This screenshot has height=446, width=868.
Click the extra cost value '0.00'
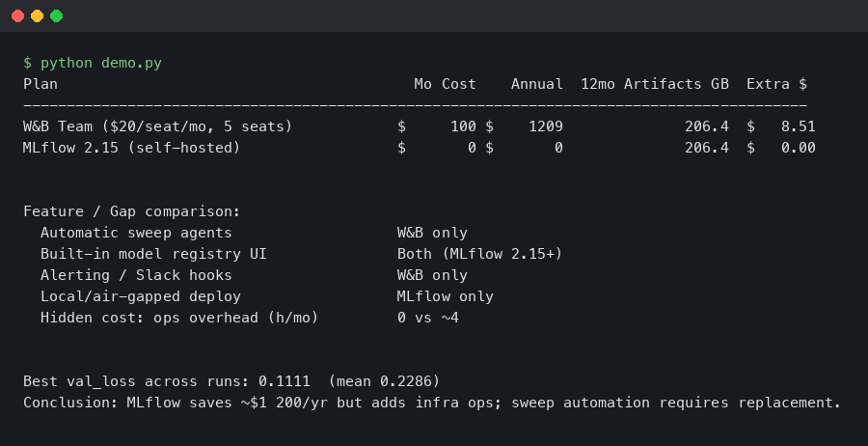(799, 148)
